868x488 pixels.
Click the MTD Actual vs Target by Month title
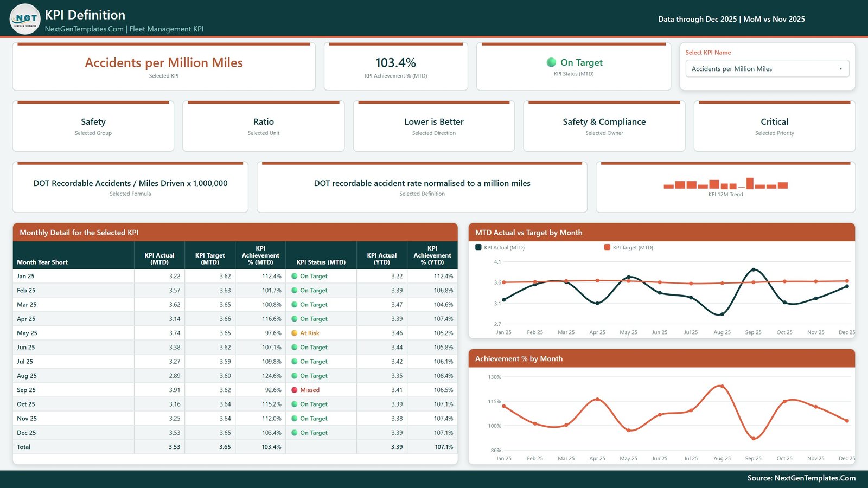(x=529, y=233)
